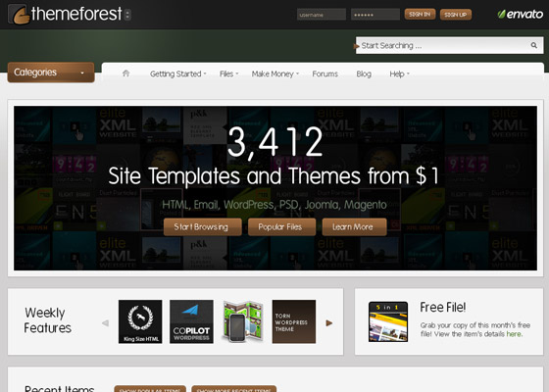Focus the username field
The image size is (549, 392).
pyautogui.click(x=322, y=15)
